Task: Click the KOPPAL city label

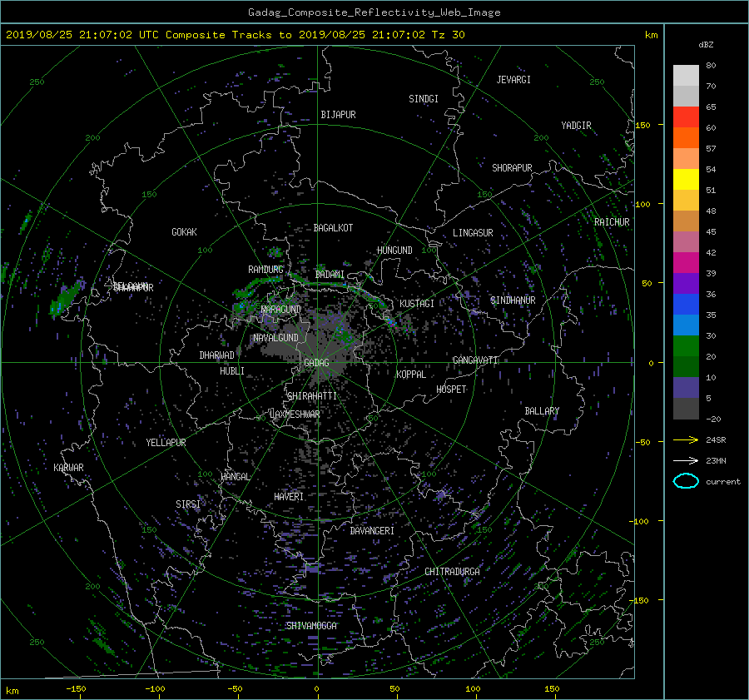Action: [x=411, y=375]
